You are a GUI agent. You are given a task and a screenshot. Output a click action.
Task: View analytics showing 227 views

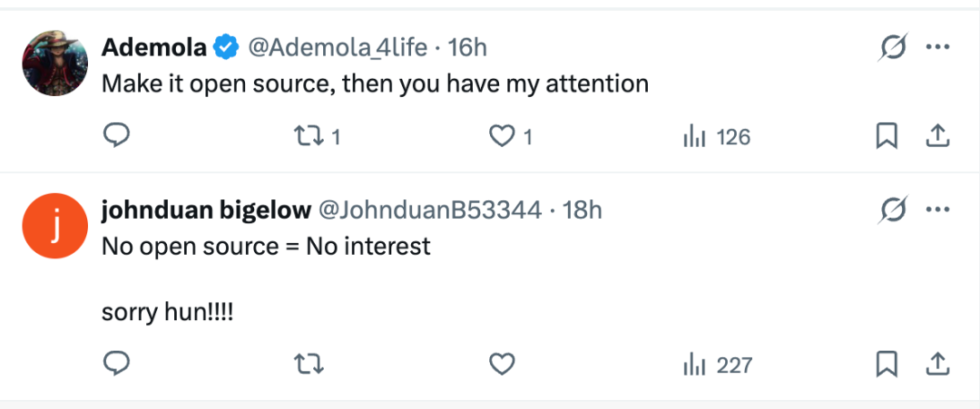pos(717,365)
